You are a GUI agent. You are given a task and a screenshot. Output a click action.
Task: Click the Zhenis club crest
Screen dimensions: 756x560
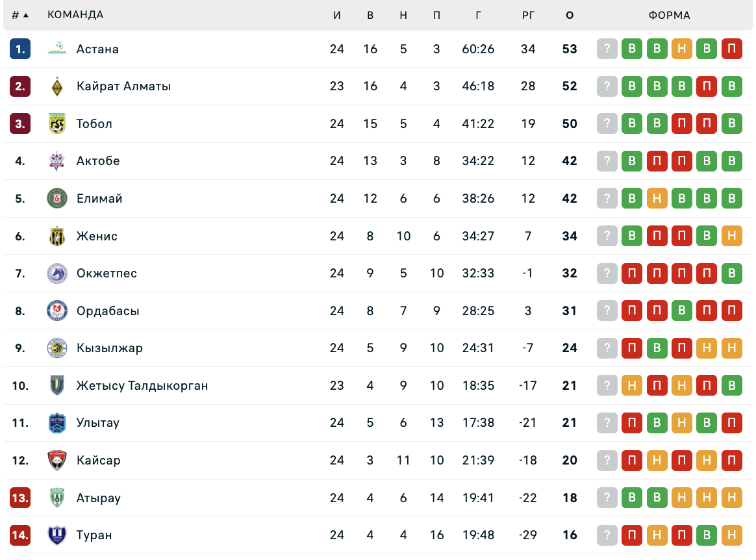pyautogui.click(x=57, y=236)
